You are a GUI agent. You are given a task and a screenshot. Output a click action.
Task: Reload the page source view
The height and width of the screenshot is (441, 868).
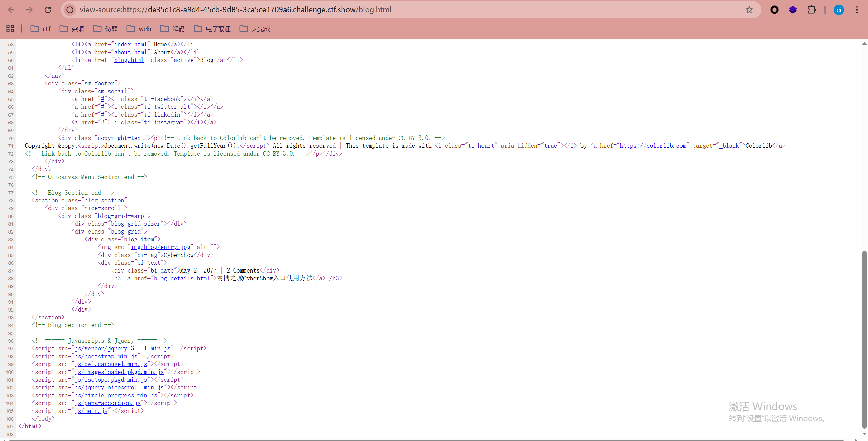[x=48, y=10]
